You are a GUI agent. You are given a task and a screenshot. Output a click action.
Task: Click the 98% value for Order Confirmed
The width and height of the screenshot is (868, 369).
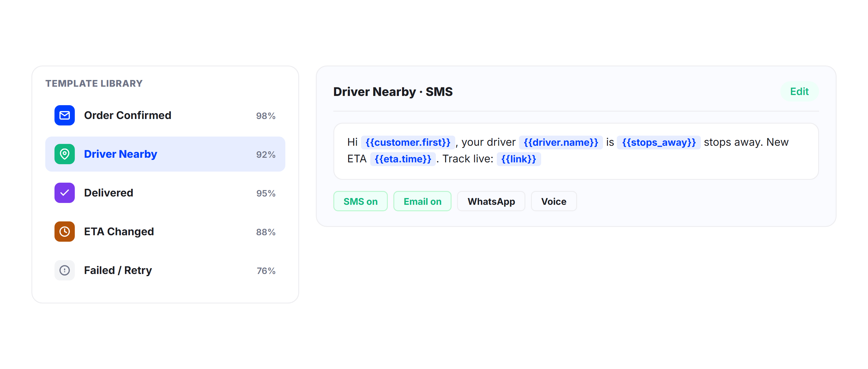click(266, 116)
